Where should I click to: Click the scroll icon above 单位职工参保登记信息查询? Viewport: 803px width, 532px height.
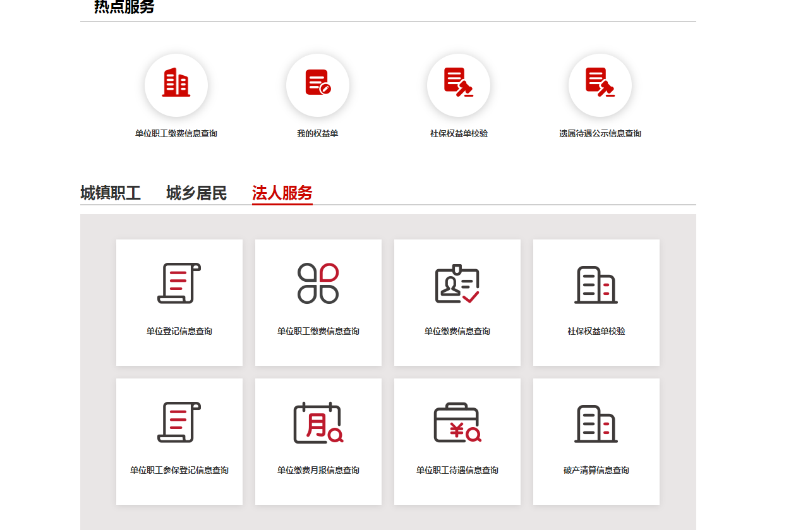click(x=179, y=422)
